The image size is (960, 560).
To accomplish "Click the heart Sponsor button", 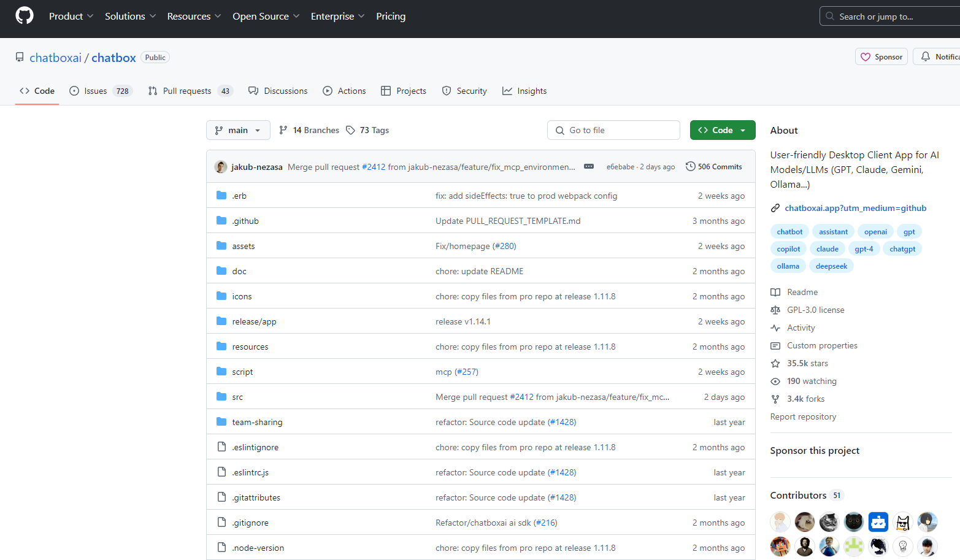I will (x=881, y=56).
